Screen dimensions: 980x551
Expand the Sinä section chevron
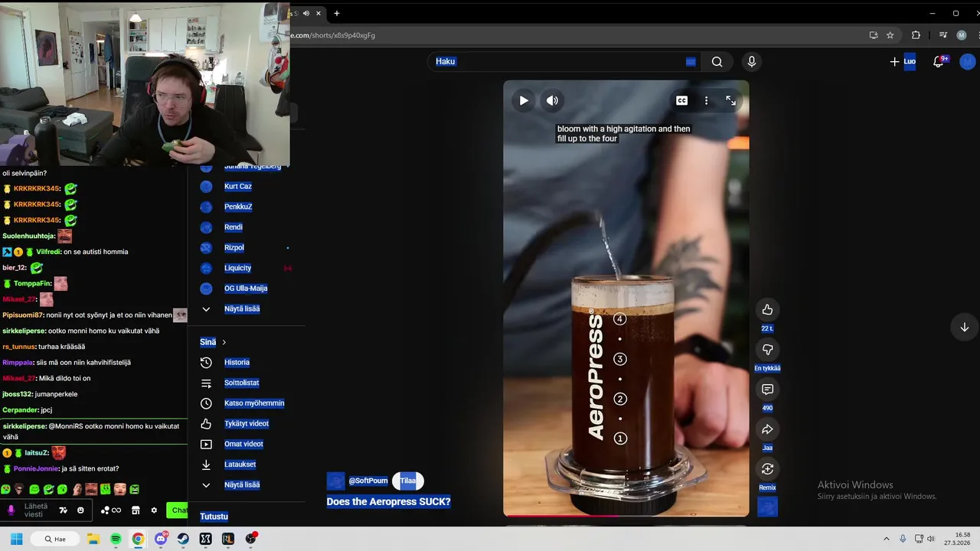[x=224, y=342]
